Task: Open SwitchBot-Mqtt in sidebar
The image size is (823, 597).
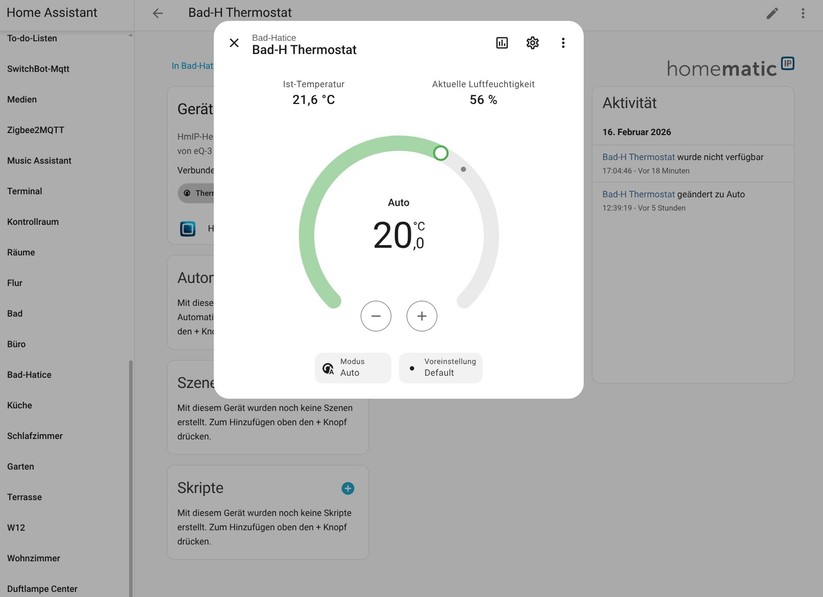Action: coord(38,69)
